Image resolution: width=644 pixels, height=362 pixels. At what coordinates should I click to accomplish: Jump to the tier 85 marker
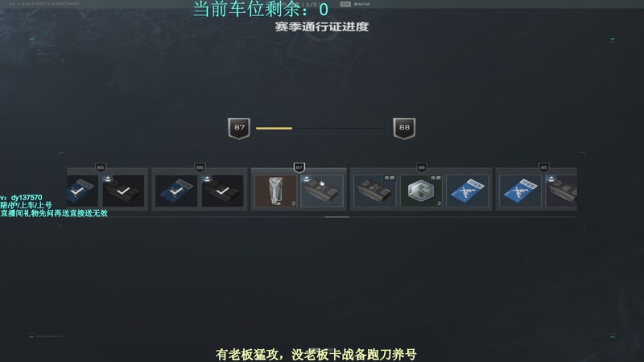(x=101, y=167)
